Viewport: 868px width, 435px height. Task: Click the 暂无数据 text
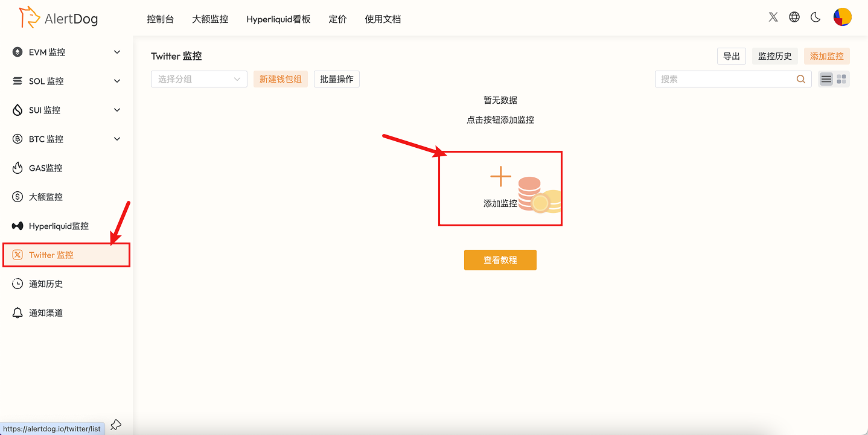coord(500,100)
